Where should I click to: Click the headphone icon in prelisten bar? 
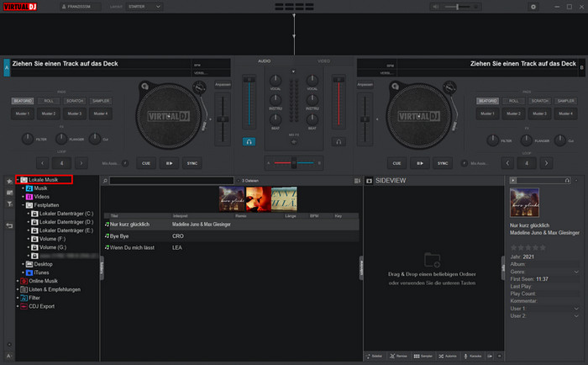(567, 181)
